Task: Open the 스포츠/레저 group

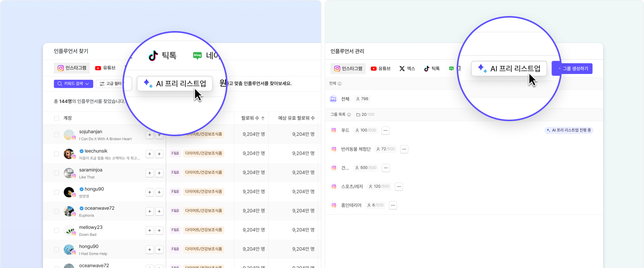Action: 352,187
